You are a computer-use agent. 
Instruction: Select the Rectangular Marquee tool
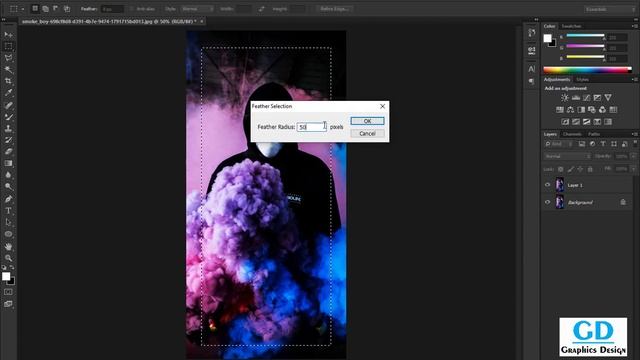8,46
